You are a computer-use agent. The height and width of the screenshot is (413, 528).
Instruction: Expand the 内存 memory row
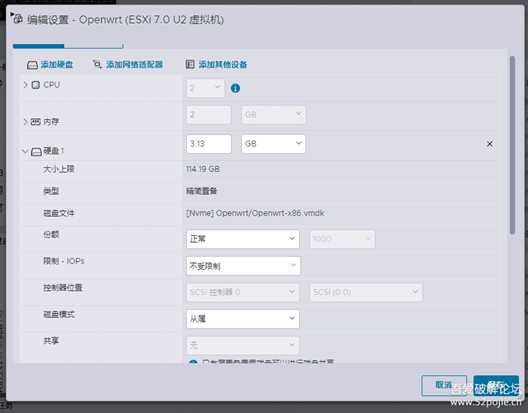[26, 122]
